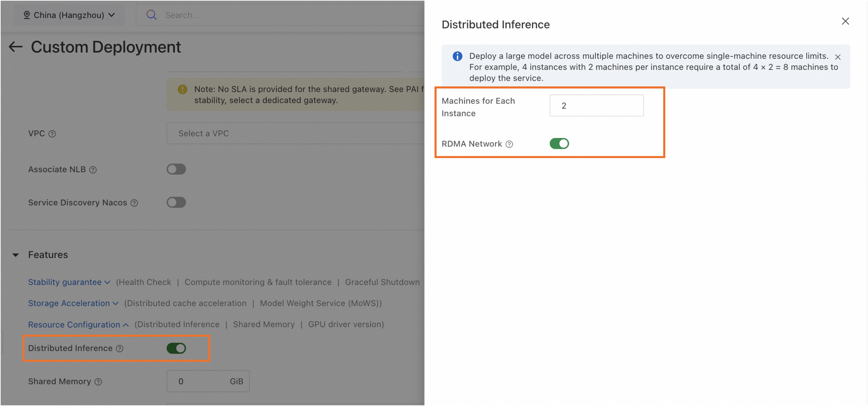This screenshot has width=868, height=406.
Task: Click the back arrow beside Custom Deployment
Action: click(x=15, y=47)
